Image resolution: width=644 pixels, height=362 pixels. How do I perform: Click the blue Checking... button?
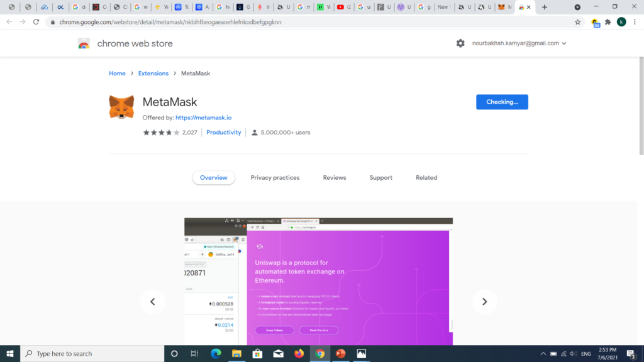tap(502, 102)
